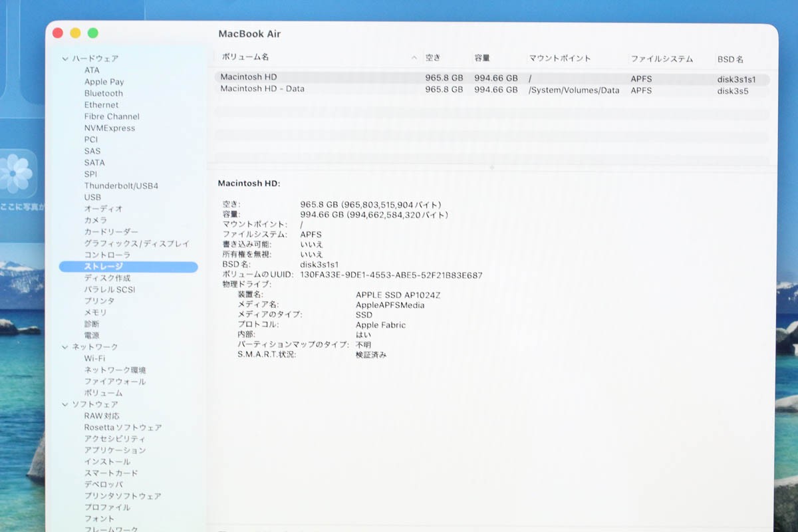Sort by マウントポイント column header
This screenshot has height=532, width=798.
560,59
